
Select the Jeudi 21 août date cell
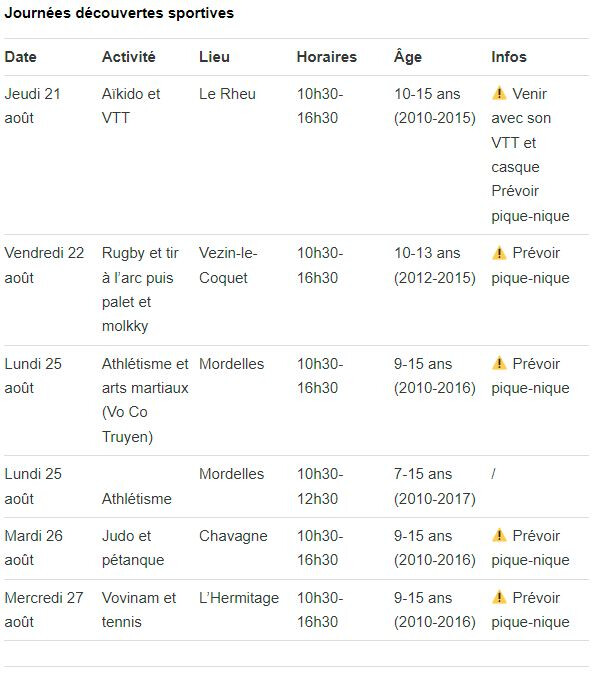point(33,106)
